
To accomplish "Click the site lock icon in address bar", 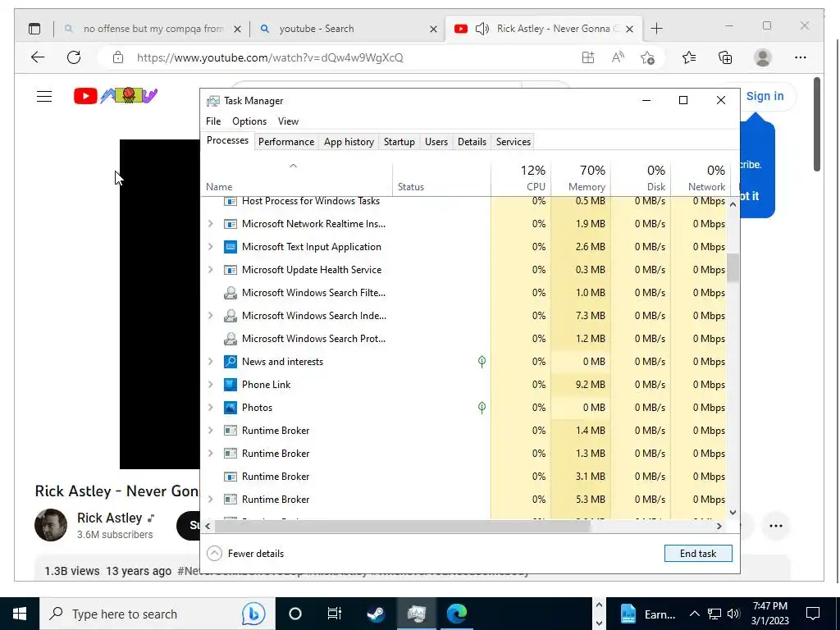I will [118, 57].
